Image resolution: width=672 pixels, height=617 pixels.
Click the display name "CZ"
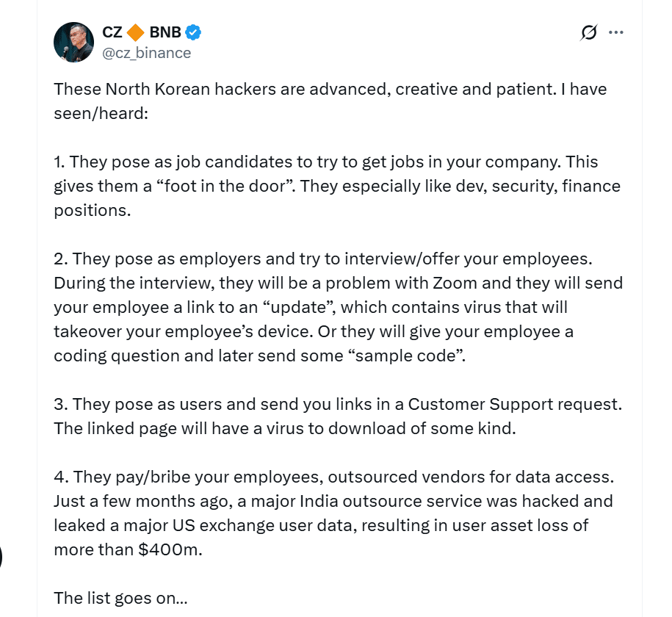click(x=112, y=32)
